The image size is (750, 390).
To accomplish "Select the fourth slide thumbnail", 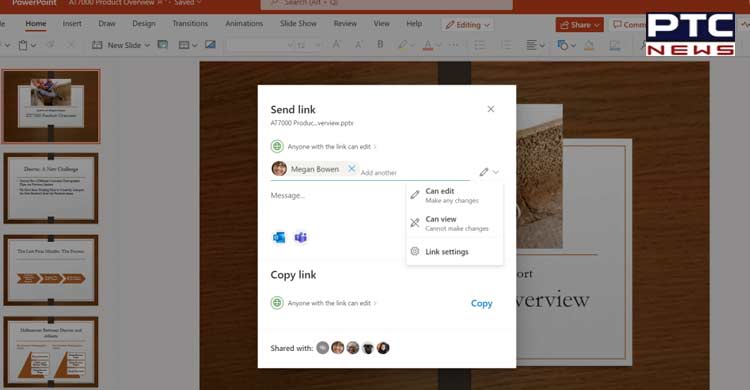I will 51,352.
